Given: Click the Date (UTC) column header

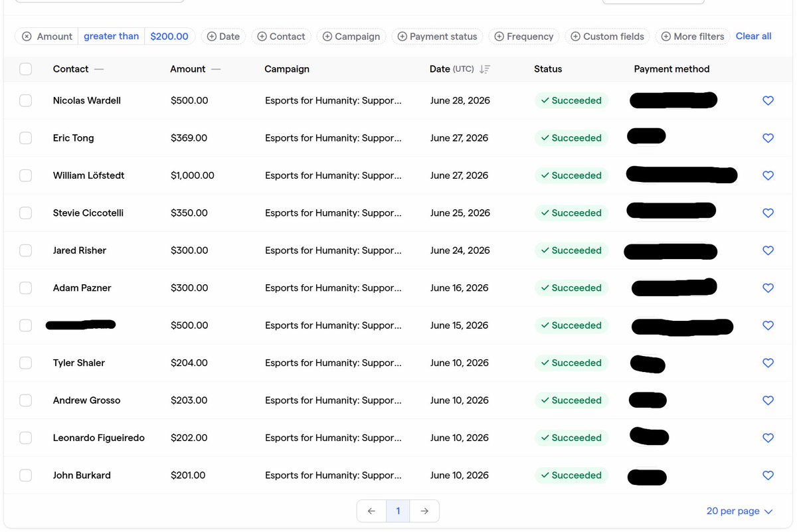Looking at the screenshot, I should click(x=452, y=69).
